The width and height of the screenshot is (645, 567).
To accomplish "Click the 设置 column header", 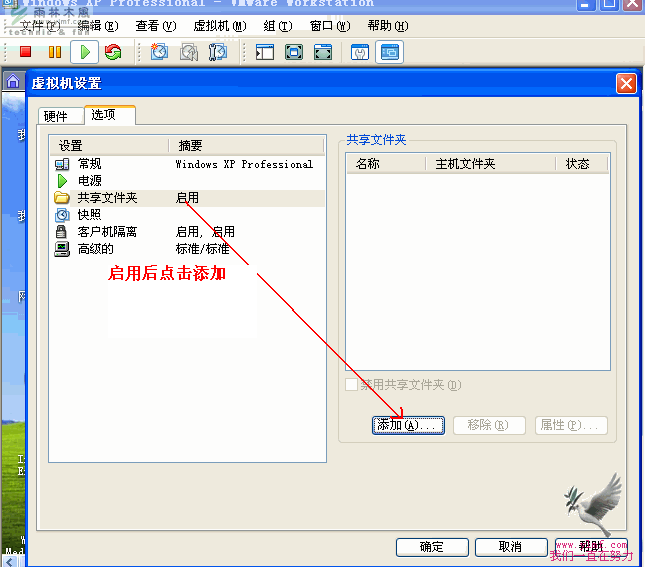I will click(109, 145).
